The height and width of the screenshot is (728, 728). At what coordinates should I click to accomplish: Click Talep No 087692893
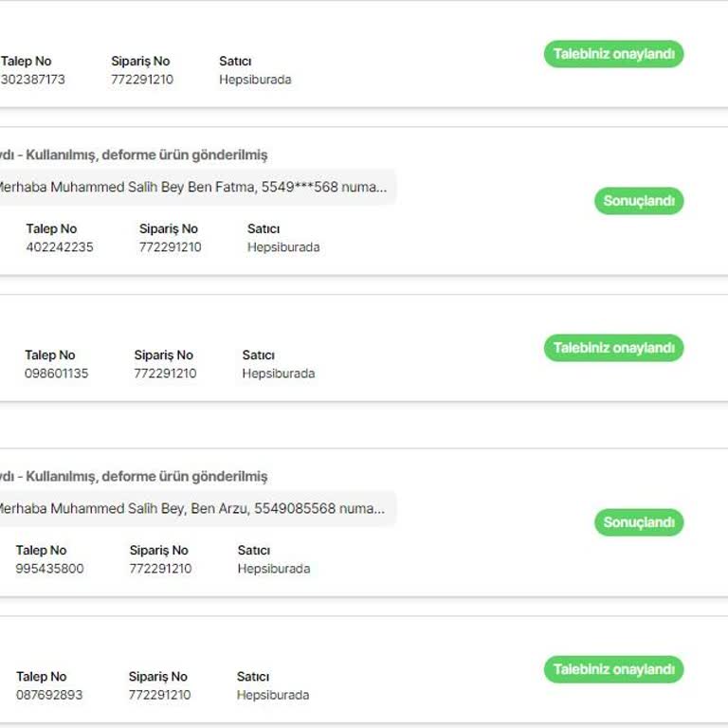pos(49,695)
